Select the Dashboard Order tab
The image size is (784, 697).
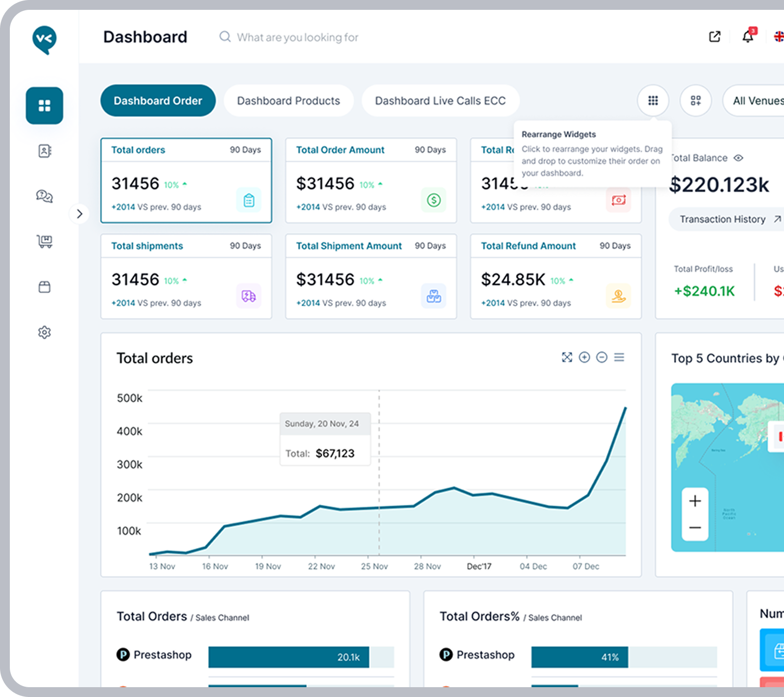pyautogui.click(x=158, y=101)
